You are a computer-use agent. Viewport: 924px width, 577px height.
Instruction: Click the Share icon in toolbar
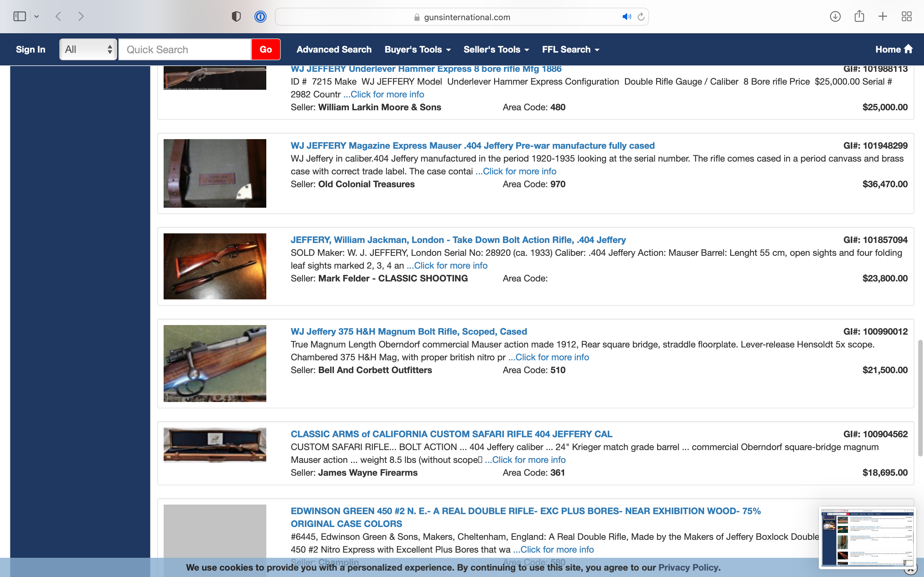859,16
